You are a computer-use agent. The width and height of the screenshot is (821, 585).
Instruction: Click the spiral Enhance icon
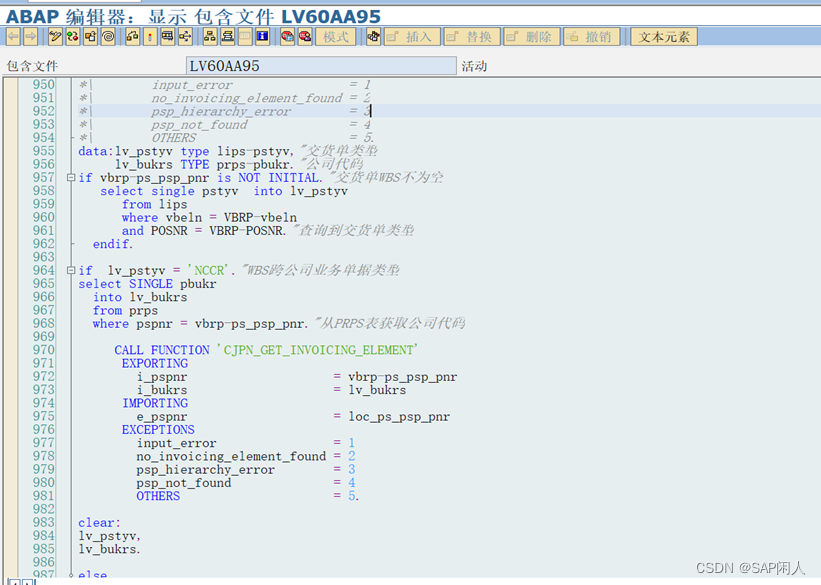108,37
